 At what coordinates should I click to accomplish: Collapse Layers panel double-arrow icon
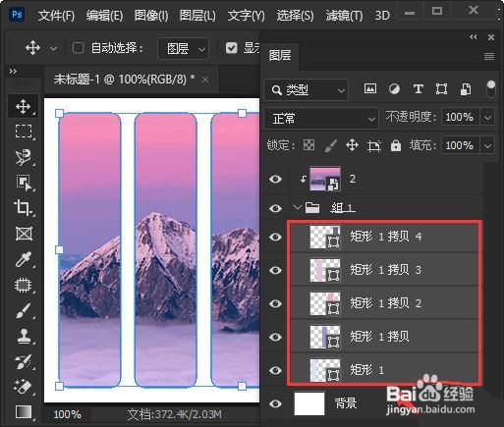pos(474,37)
